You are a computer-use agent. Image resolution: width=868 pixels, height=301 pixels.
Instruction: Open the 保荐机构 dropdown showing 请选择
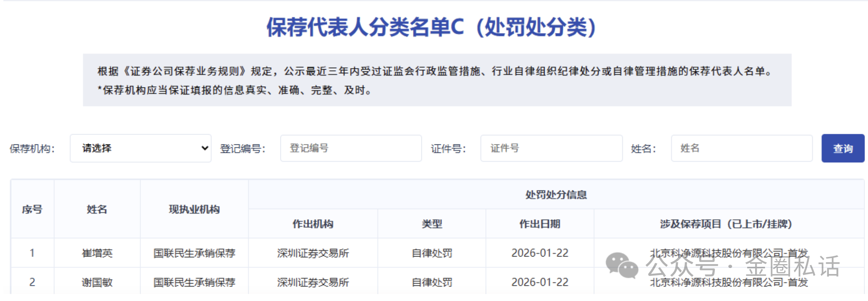click(x=140, y=148)
